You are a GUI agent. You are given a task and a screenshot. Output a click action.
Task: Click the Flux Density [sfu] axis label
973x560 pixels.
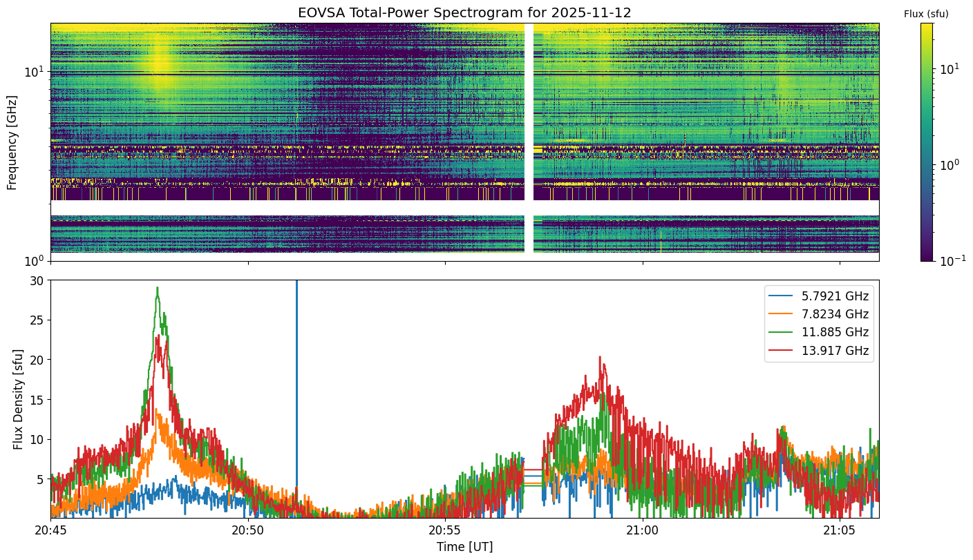(x=19, y=399)
